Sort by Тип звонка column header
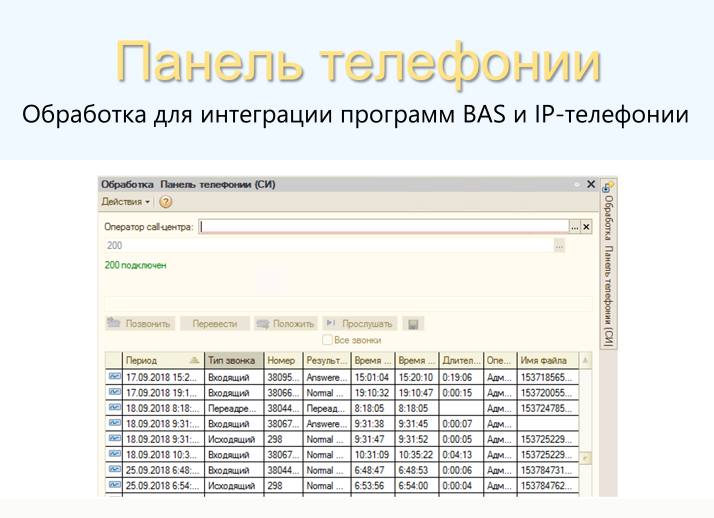714x518 pixels. coord(234,360)
